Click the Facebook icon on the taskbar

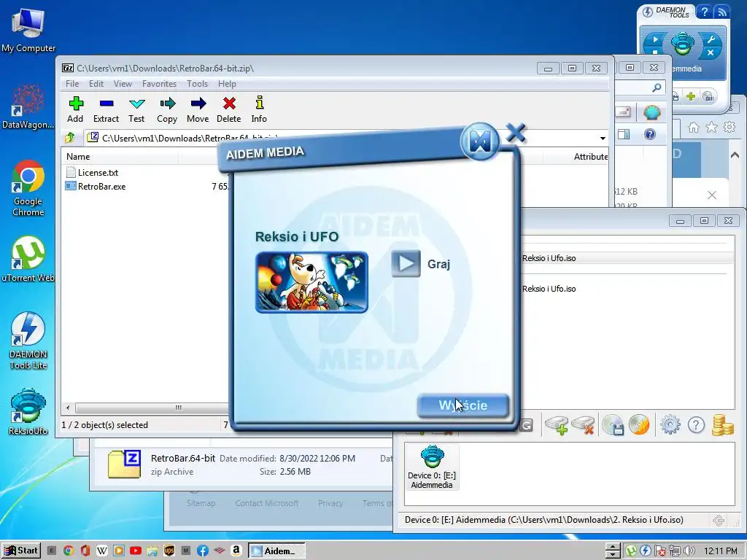[x=203, y=551]
